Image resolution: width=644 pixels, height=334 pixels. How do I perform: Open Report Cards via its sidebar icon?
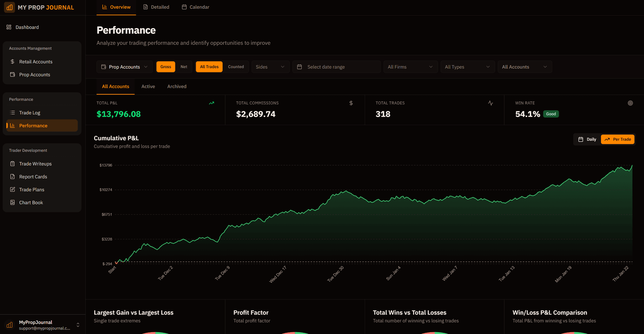(x=13, y=176)
